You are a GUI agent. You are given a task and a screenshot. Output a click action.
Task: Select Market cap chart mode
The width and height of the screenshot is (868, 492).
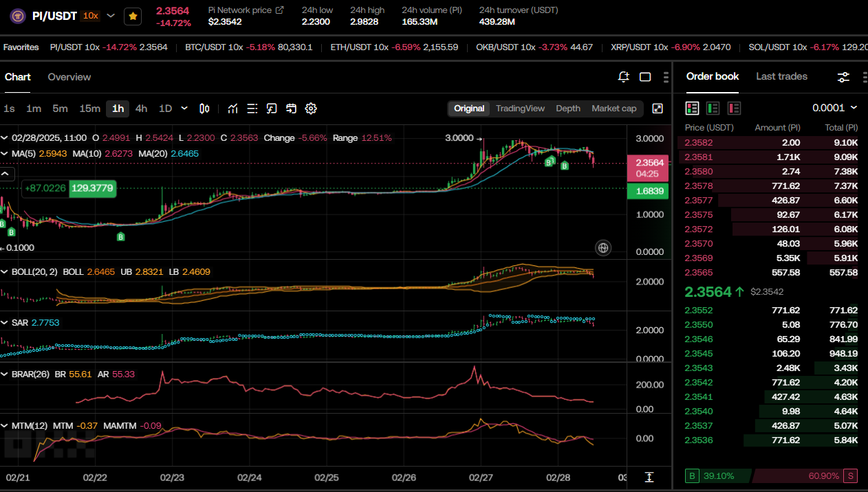(x=614, y=109)
